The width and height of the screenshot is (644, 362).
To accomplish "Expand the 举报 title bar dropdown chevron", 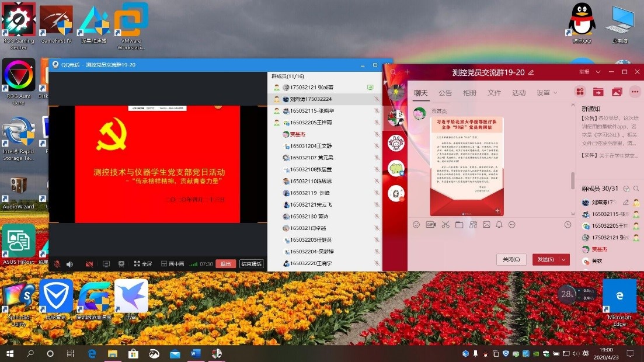I will [x=598, y=72].
